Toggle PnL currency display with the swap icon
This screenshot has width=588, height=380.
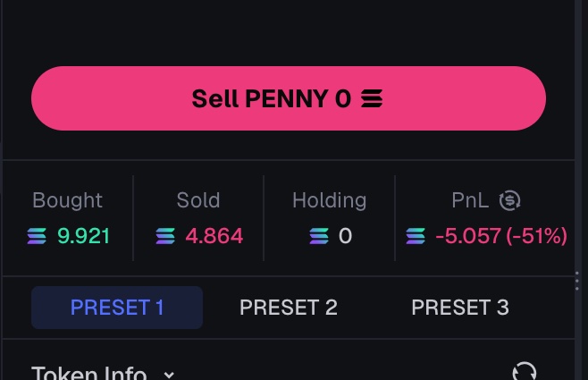(509, 200)
